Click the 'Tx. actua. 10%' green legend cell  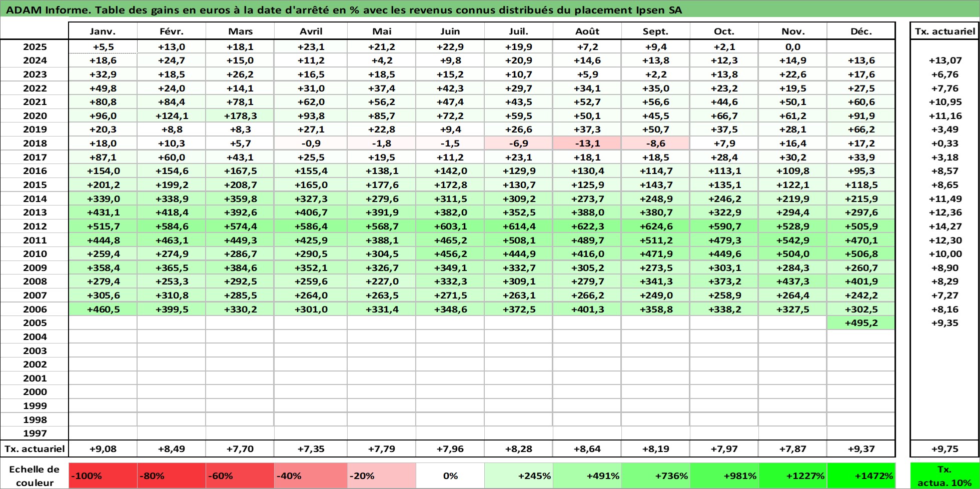point(944,475)
